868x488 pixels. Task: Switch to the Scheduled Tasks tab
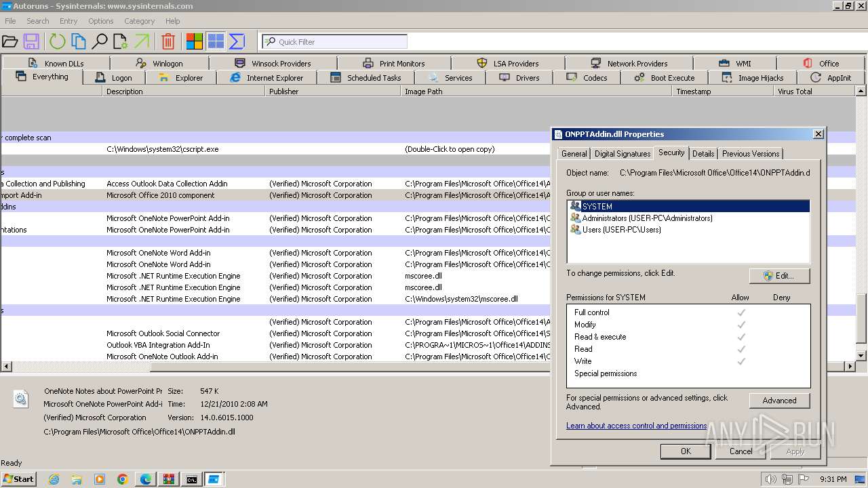[366, 78]
